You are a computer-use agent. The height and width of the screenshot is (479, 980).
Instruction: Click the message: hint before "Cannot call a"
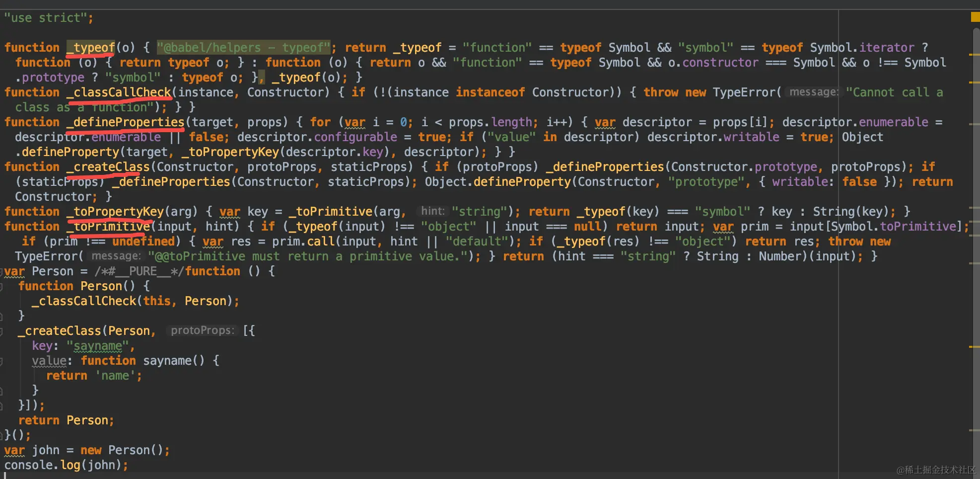click(x=814, y=92)
